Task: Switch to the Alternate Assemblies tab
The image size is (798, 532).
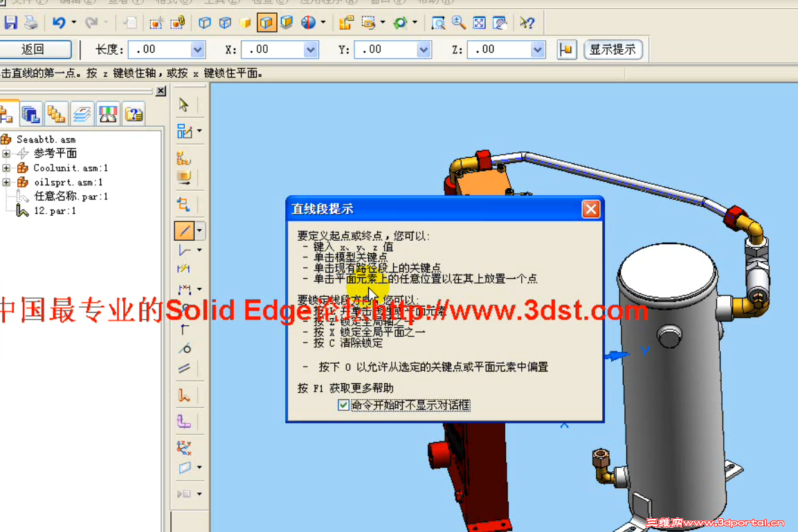Action: [x=56, y=114]
